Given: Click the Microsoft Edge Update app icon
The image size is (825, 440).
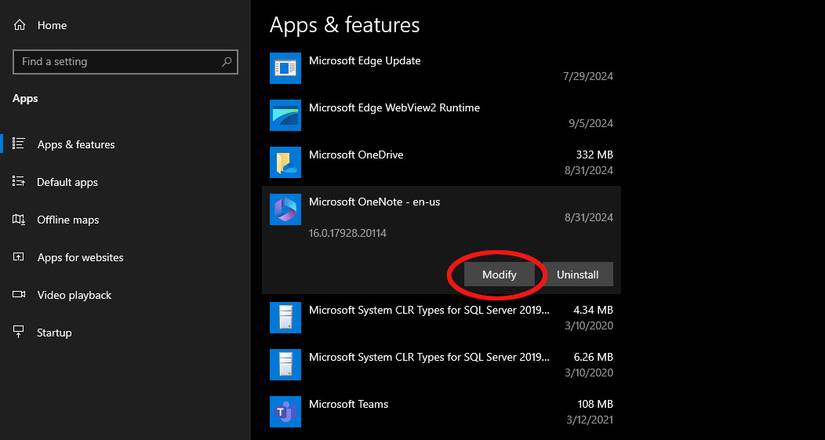Looking at the screenshot, I should pos(285,68).
